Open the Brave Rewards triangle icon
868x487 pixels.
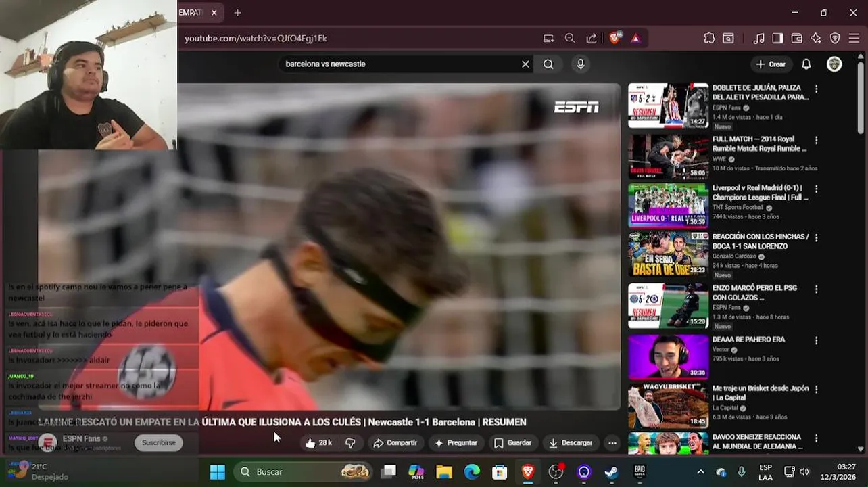click(x=635, y=39)
